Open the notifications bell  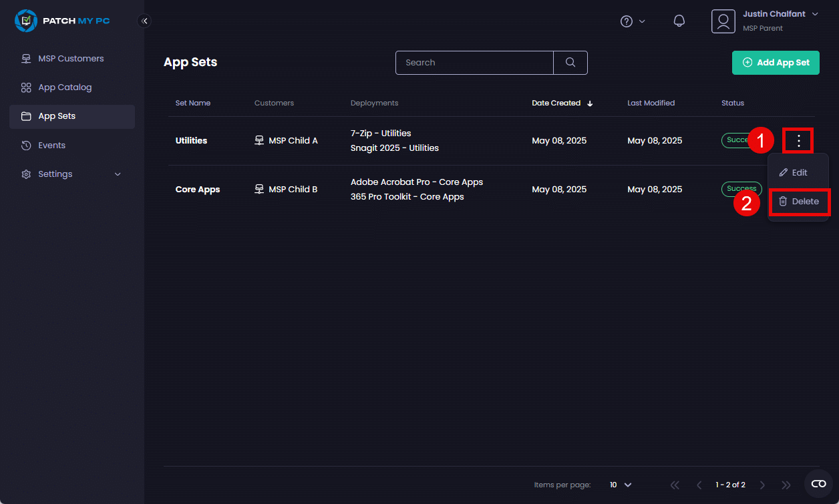(x=679, y=21)
